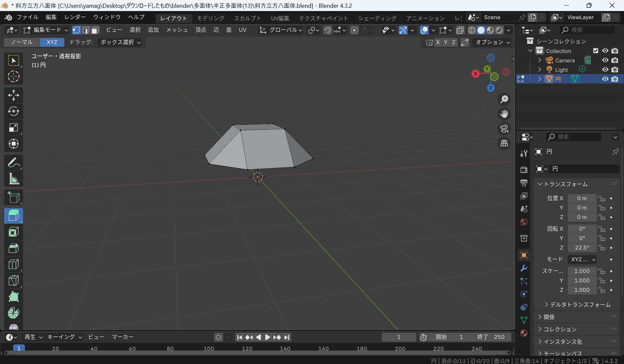
Task: Uncheck the Collection exclude checkbox
Action: [596, 51]
